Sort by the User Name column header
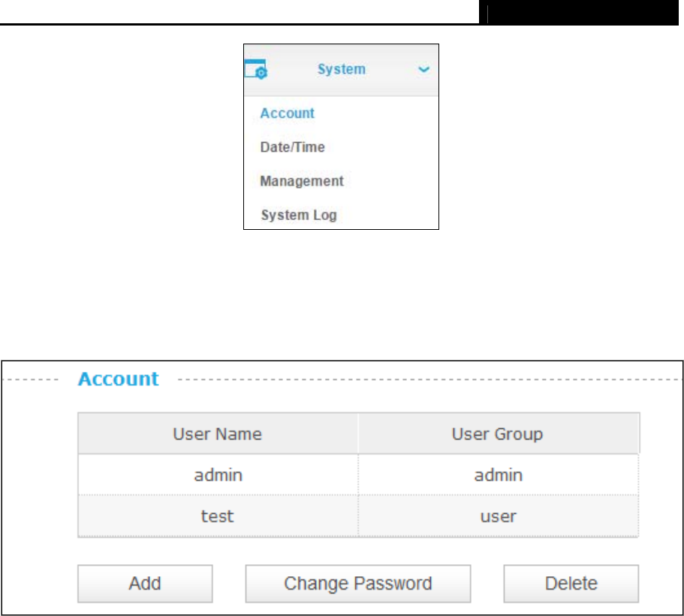The image size is (684, 616). coord(218,433)
